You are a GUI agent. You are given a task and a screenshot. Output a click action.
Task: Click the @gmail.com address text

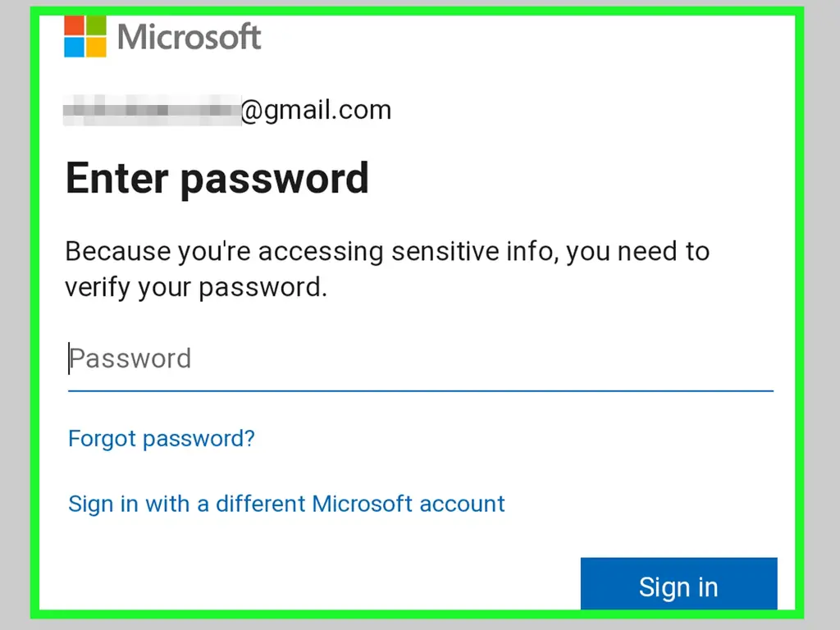(x=316, y=111)
